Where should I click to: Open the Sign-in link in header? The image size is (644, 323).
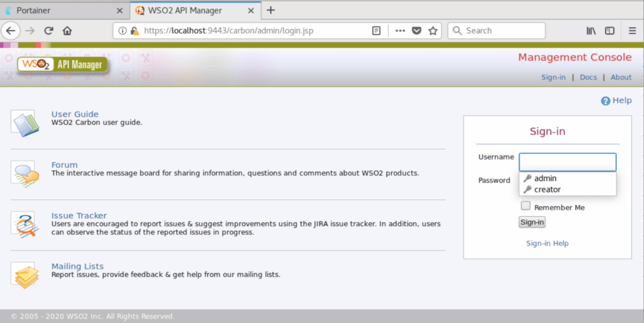click(553, 77)
